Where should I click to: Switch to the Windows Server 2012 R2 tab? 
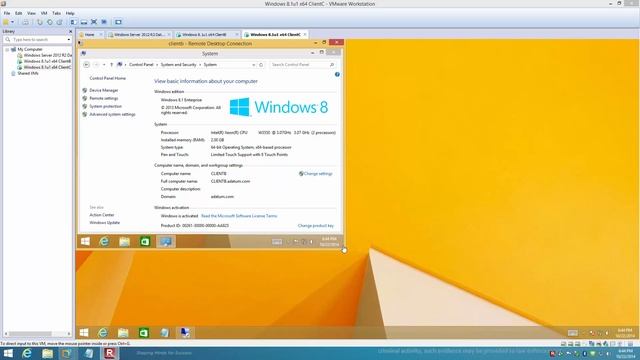click(139, 35)
